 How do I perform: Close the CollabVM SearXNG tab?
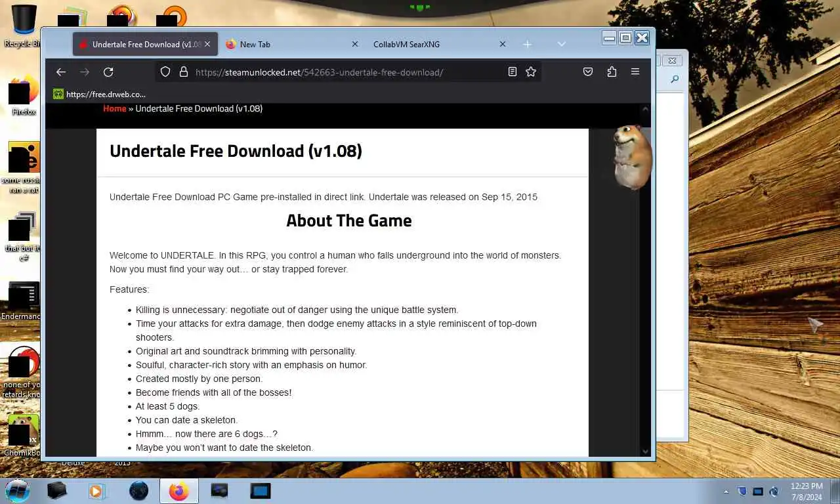click(503, 44)
